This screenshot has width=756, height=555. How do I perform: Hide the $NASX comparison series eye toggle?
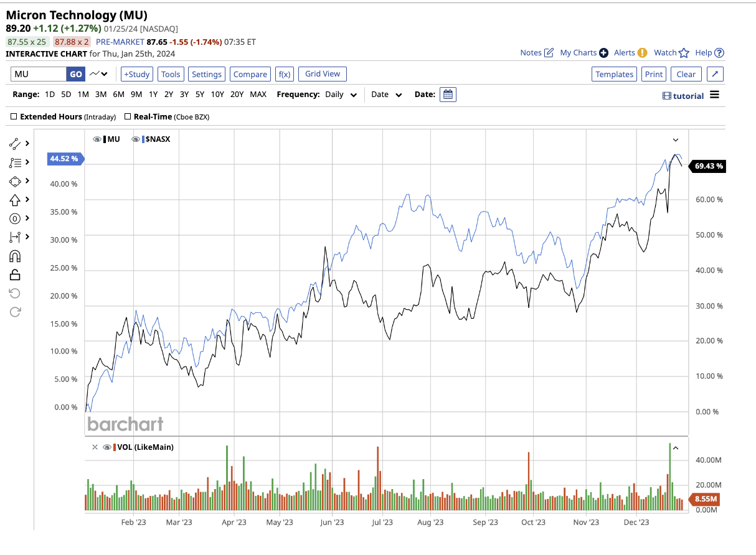(135, 139)
